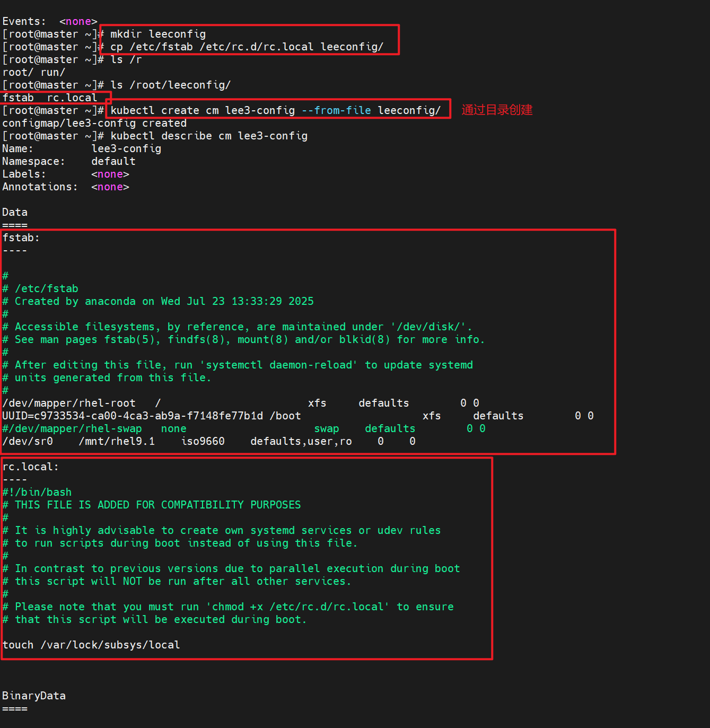Screen dimensions: 710x728
Task: Click the 'UUID=c9733534-ca00-4ca3' boot entry
Action: pyautogui.click(x=298, y=416)
